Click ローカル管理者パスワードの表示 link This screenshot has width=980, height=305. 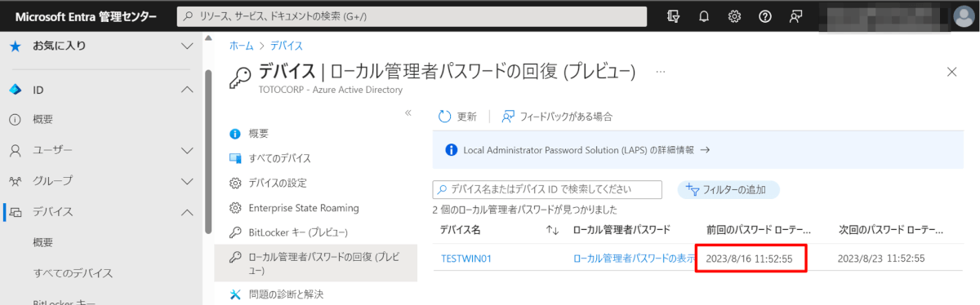(x=635, y=259)
